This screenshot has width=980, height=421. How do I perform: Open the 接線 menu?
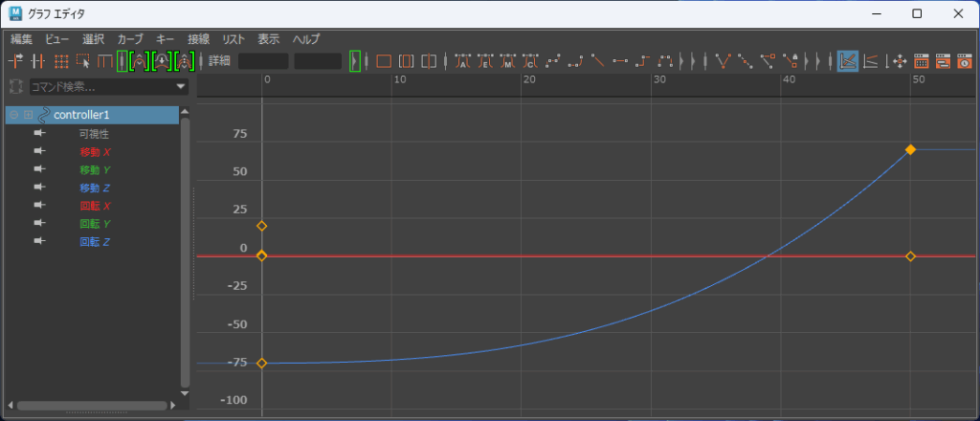click(x=199, y=38)
